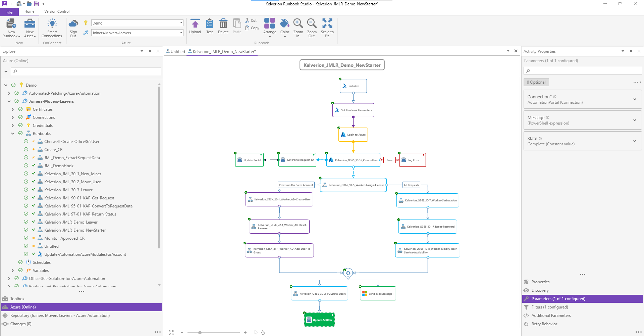Expand Automated-Patching-Azure-Automation node
This screenshot has width=644, height=336.
point(9,93)
